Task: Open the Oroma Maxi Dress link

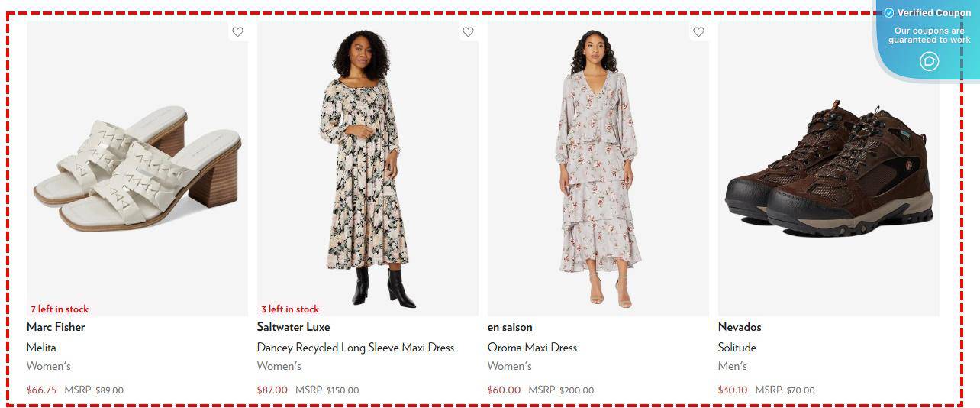Action: point(533,348)
